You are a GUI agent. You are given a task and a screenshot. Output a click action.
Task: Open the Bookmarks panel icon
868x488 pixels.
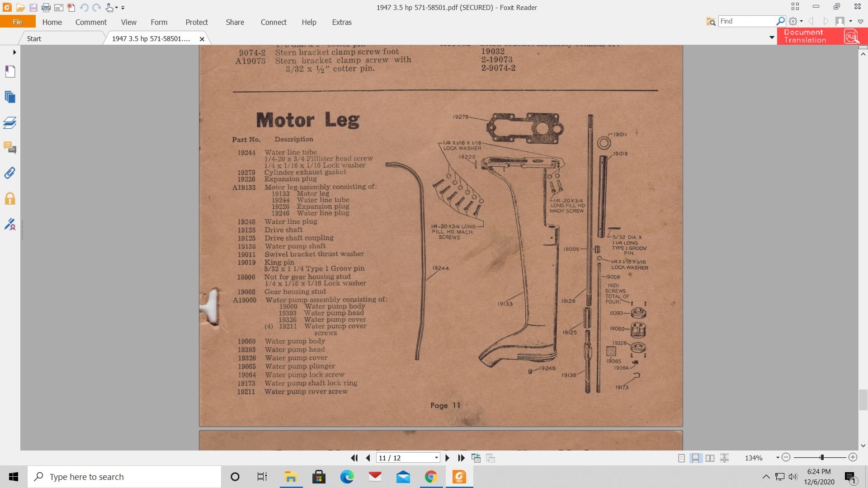click(10, 71)
